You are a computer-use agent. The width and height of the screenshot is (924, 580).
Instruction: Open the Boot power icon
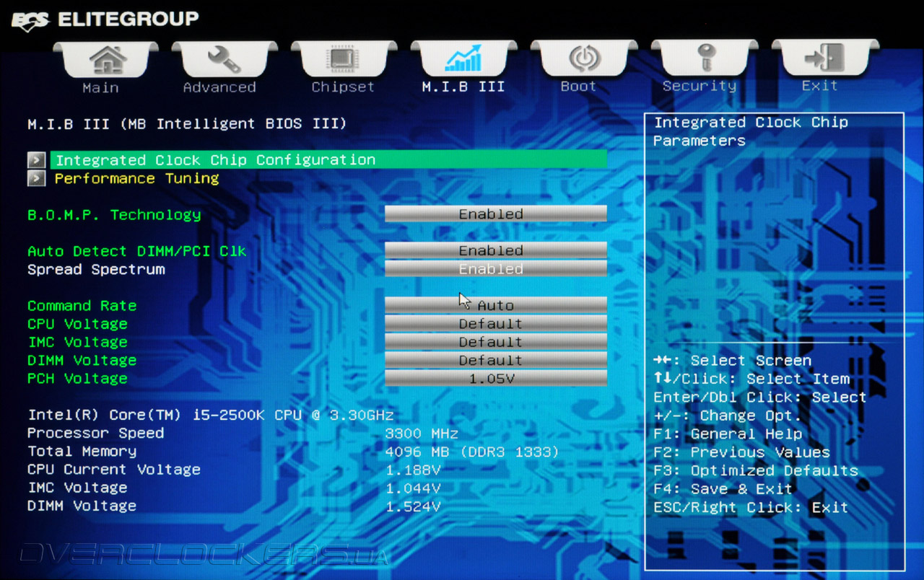584,58
